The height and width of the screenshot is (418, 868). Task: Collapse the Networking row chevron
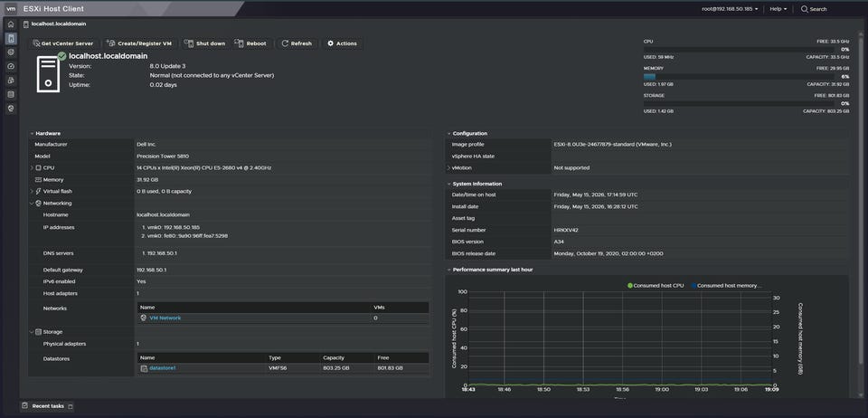point(32,204)
